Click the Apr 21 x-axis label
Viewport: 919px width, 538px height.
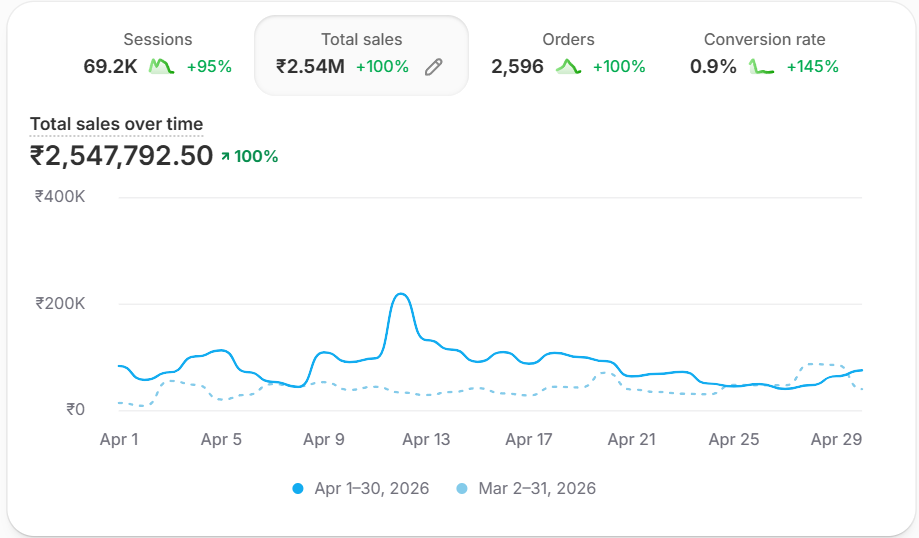pyautogui.click(x=631, y=440)
